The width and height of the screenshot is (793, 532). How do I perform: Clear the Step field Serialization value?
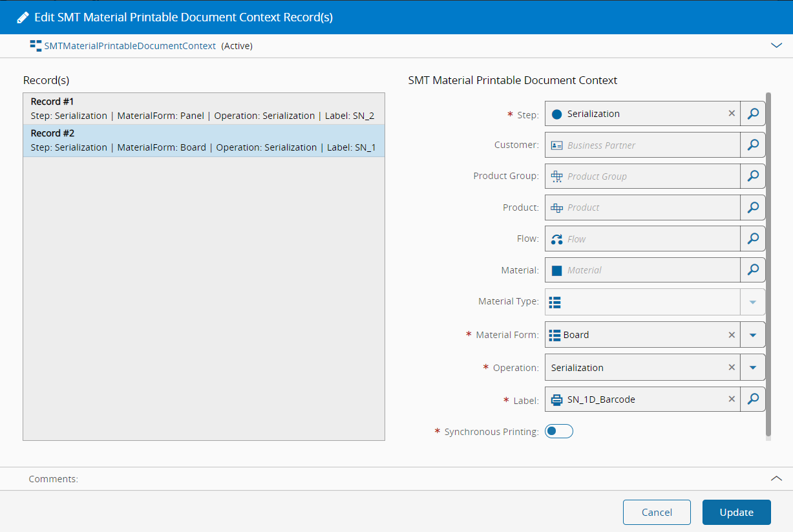(732, 114)
